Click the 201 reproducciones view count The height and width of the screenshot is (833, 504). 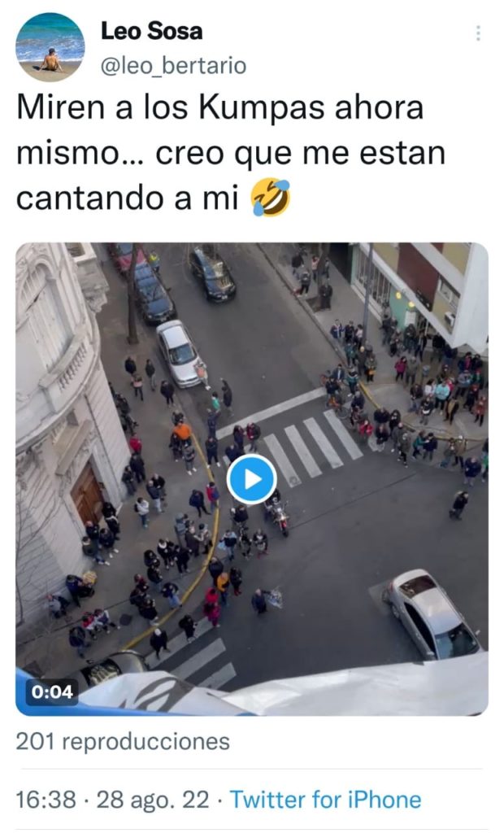pyautogui.click(x=123, y=741)
